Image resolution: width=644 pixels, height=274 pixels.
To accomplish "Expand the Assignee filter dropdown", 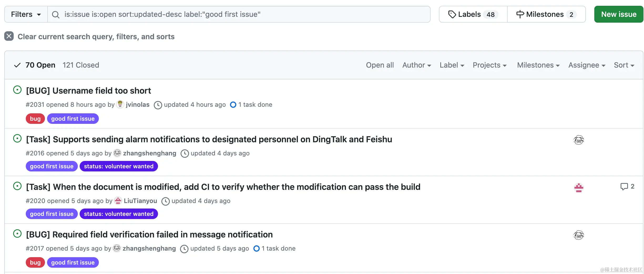I will pos(587,65).
